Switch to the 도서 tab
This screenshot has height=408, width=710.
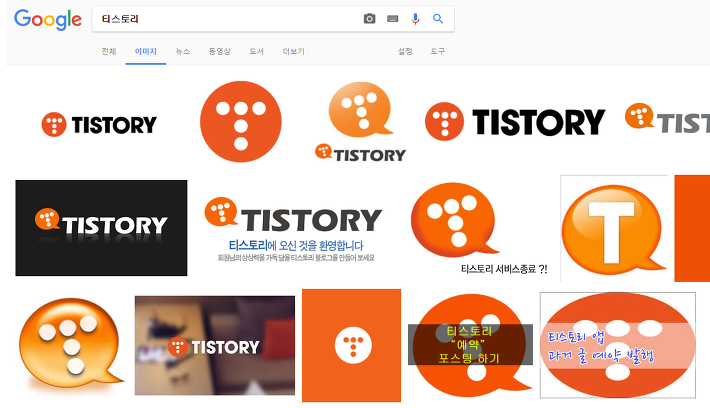pyautogui.click(x=256, y=51)
